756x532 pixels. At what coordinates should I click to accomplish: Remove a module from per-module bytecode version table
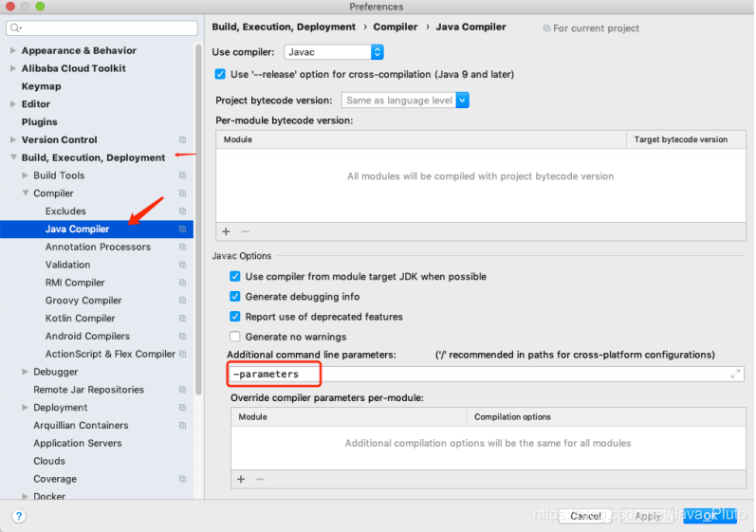[246, 231]
